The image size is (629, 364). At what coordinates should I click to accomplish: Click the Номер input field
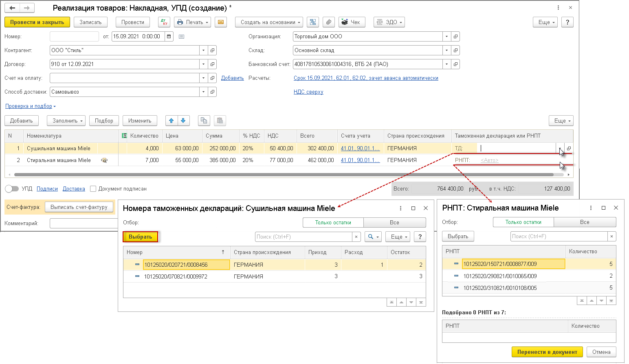point(74,36)
